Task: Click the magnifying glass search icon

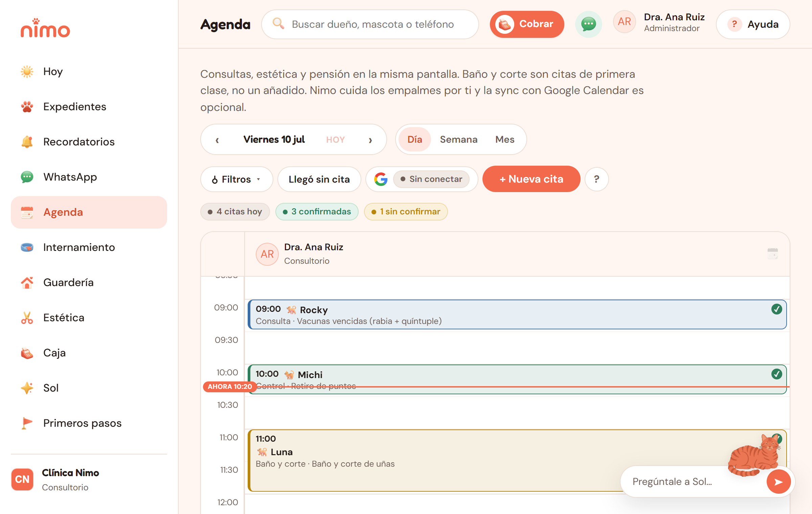Action: pyautogui.click(x=278, y=24)
